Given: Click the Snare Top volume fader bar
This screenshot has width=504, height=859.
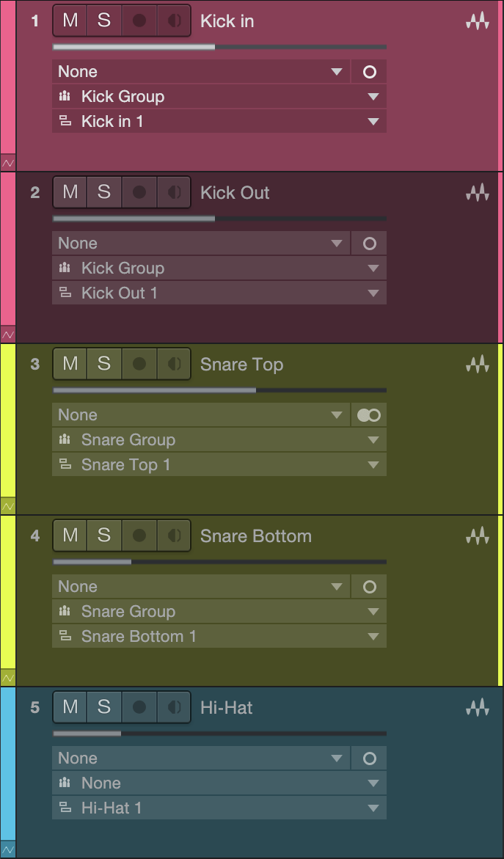Looking at the screenshot, I should click(219, 390).
